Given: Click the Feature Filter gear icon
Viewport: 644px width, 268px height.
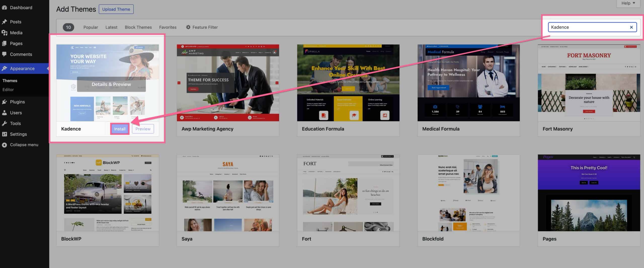Looking at the screenshot, I should tap(188, 27).
